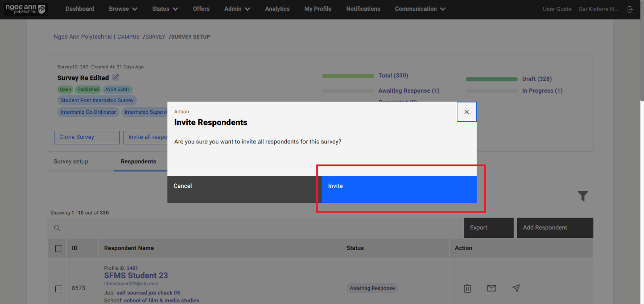Expand the Communication dropdown menu

(x=420, y=9)
